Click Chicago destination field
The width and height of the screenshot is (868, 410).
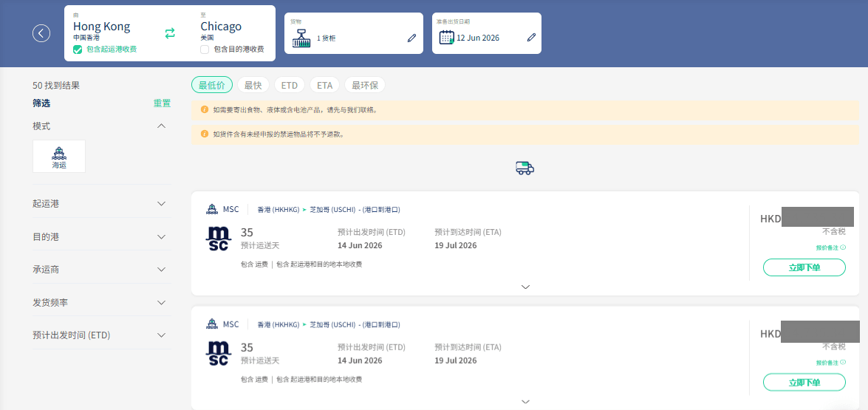[x=221, y=27]
